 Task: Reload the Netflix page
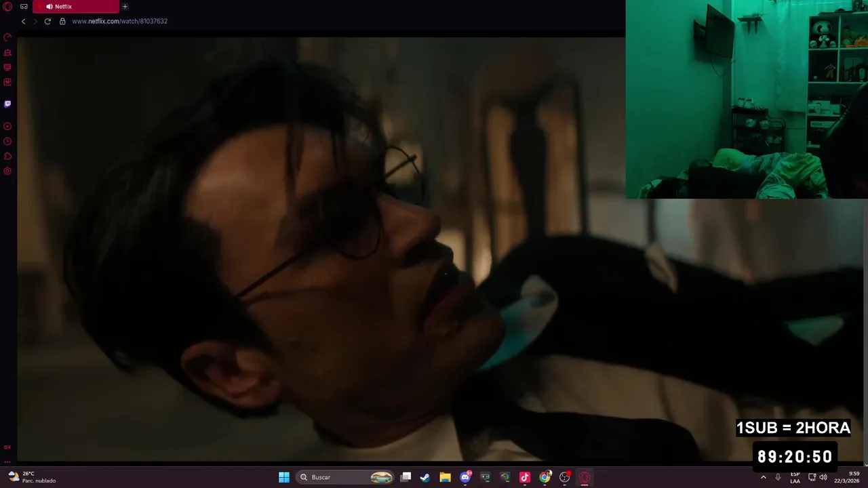47,21
